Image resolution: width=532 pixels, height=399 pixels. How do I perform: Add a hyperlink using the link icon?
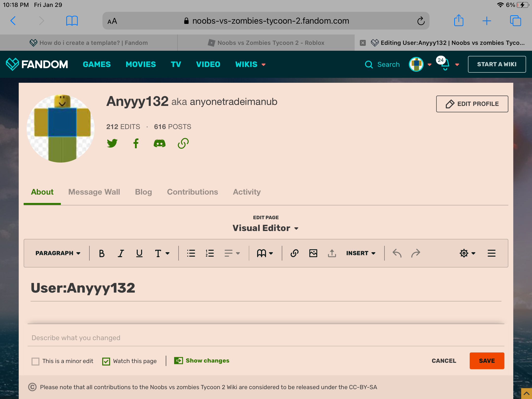pyautogui.click(x=294, y=253)
